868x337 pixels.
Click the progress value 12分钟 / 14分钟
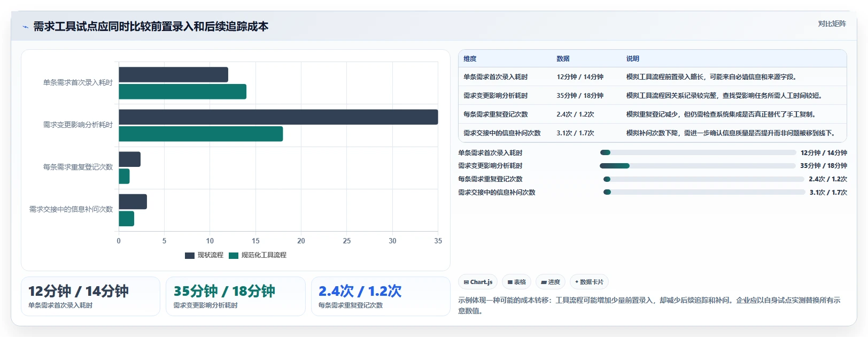point(824,153)
